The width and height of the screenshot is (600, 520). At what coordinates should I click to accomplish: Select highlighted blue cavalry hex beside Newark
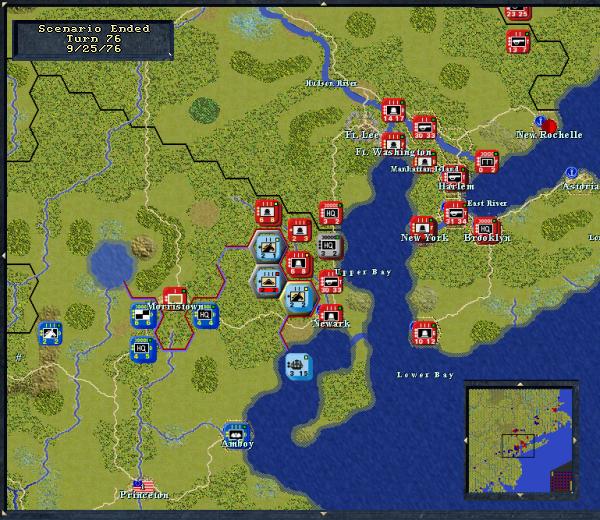click(x=299, y=298)
